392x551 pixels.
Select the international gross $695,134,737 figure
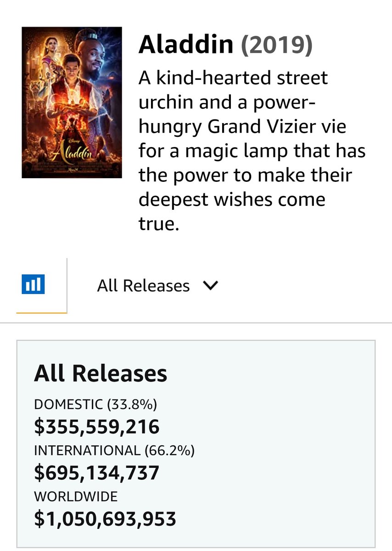[97, 472]
